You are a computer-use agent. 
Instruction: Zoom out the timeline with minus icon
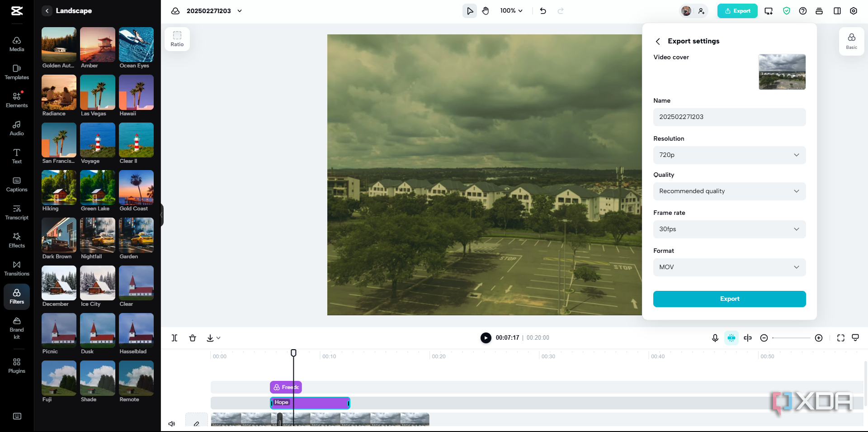764,338
